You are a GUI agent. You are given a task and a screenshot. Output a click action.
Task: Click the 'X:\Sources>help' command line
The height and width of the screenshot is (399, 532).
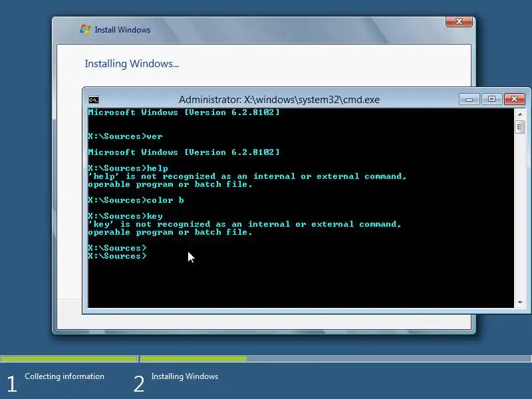[128, 168]
